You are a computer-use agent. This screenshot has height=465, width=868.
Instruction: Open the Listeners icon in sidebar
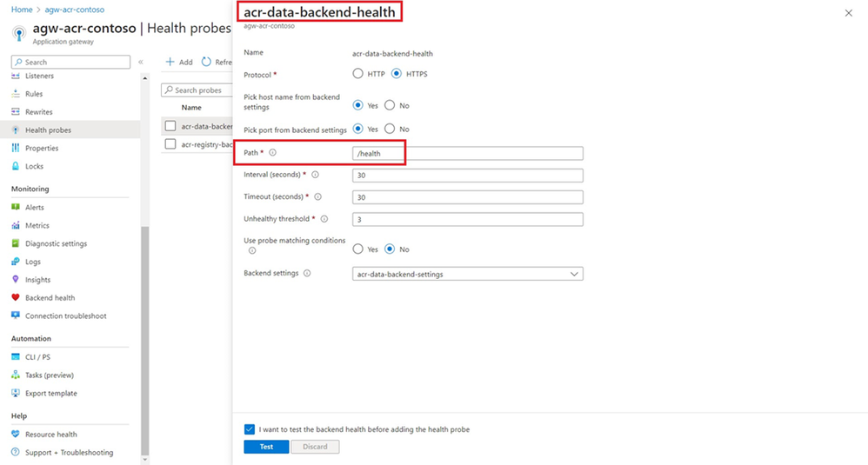pyautogui.click(x=16, y=76)
